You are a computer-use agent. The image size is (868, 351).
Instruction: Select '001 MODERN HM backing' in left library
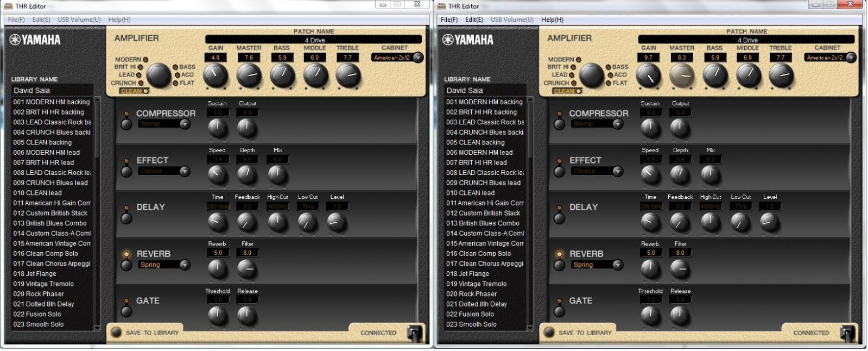[x=52, y=102]
